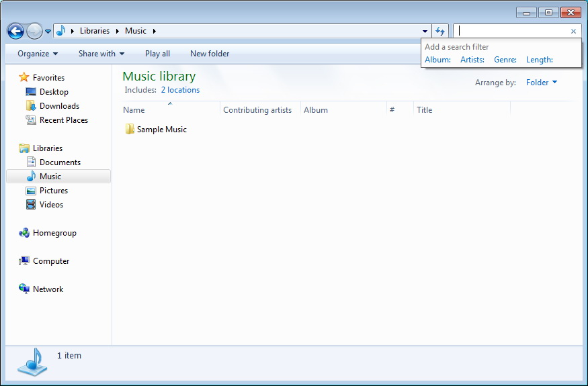The image size is (588, 386).
Task: Create a New folder from toolbar
Action: pyautogui.click(x=210, y=54)
